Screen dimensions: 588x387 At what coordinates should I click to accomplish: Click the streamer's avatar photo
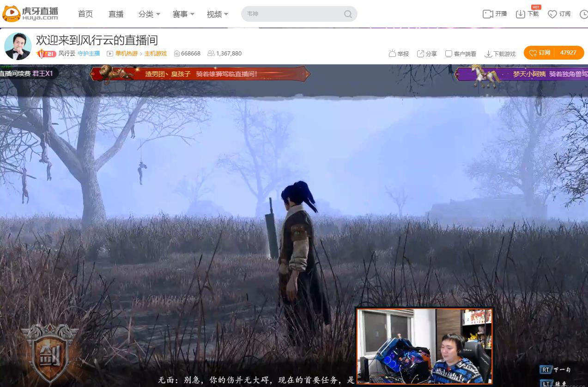pos(18,46)
